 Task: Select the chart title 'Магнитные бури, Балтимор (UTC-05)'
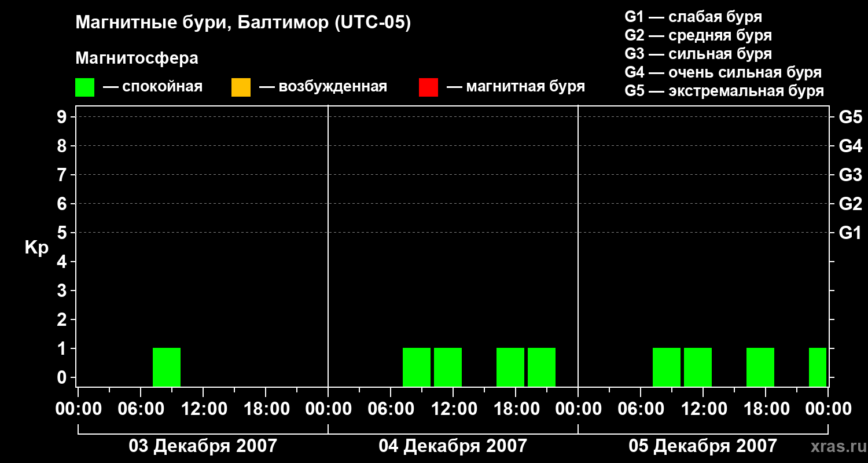click(x=243, y=24)
